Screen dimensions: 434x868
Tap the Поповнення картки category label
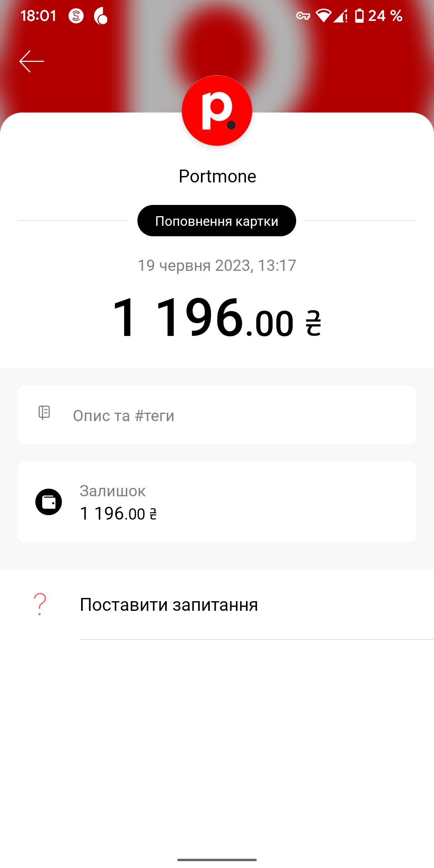[217, 221]
